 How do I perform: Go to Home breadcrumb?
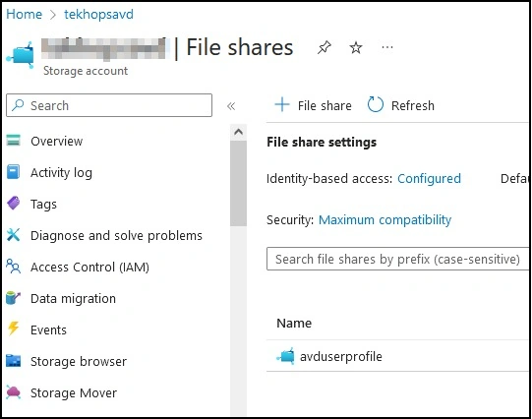tap(24, 14)
